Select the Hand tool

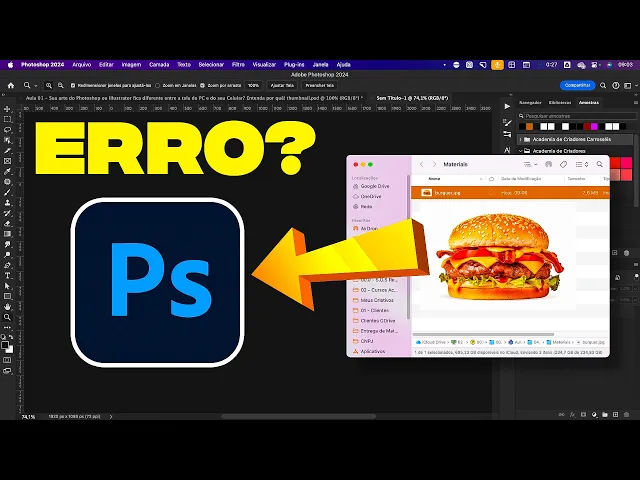click(7, 307)
